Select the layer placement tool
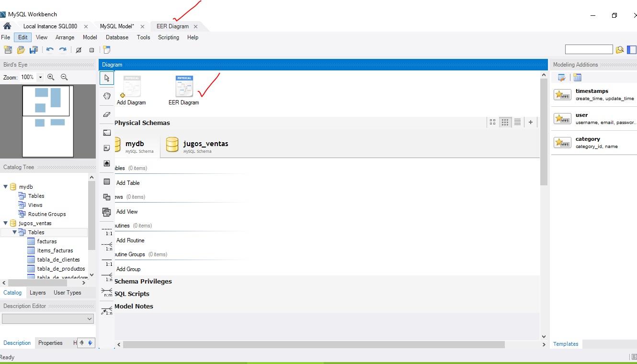The height and width of the screenshot is (364, 637). click(106, 133)
